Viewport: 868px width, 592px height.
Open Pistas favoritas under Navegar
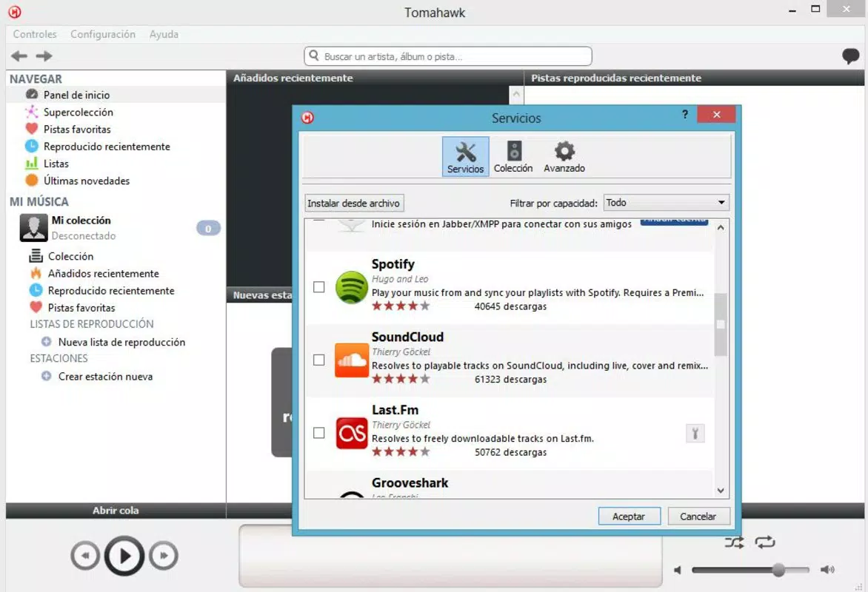pos(77,129)
